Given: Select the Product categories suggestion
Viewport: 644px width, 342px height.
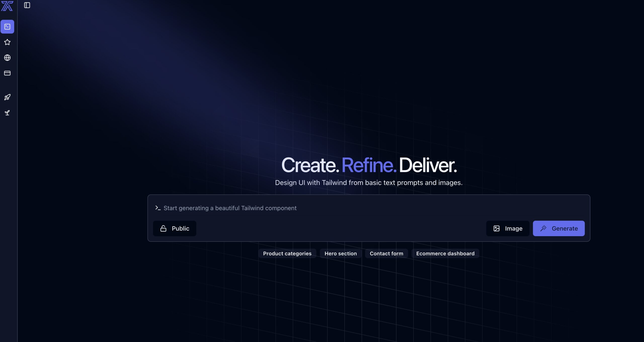Looking at the screenshot, I should (287, 253).
